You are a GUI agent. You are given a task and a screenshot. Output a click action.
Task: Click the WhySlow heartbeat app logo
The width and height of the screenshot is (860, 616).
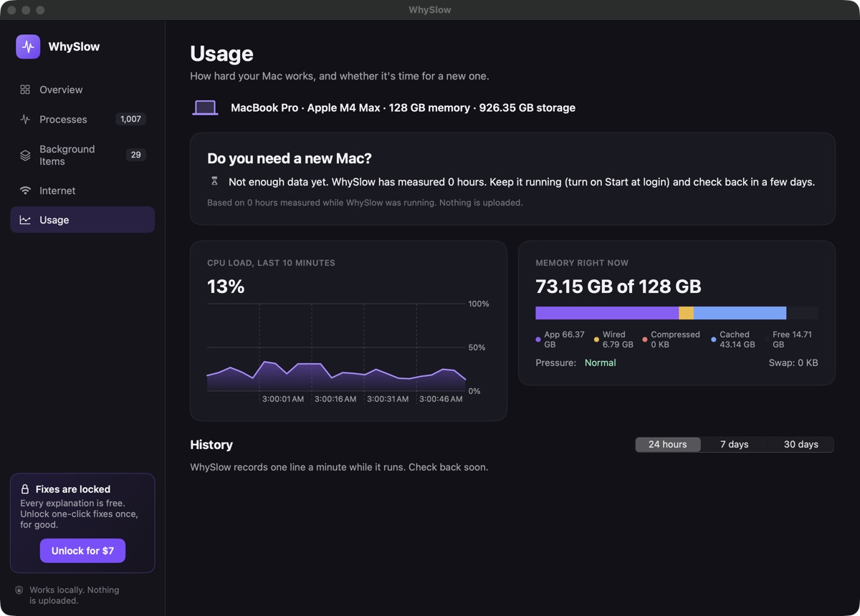point(28,47)
